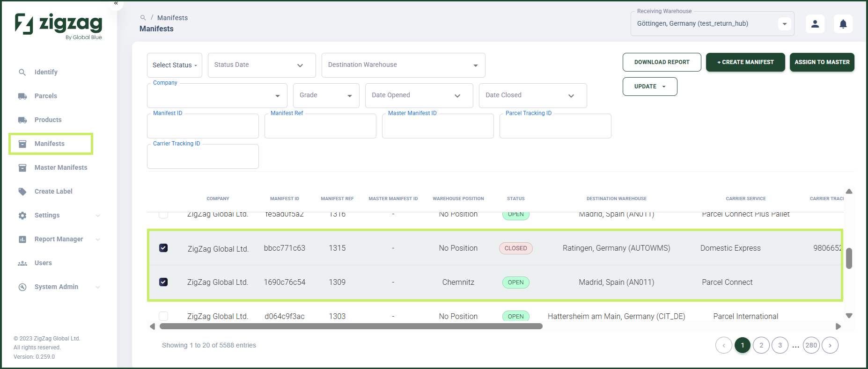Screen dimensions: 868x369
Task: Tick the checkbox for manifest d064c9f3ac
Action: [163, 316]
